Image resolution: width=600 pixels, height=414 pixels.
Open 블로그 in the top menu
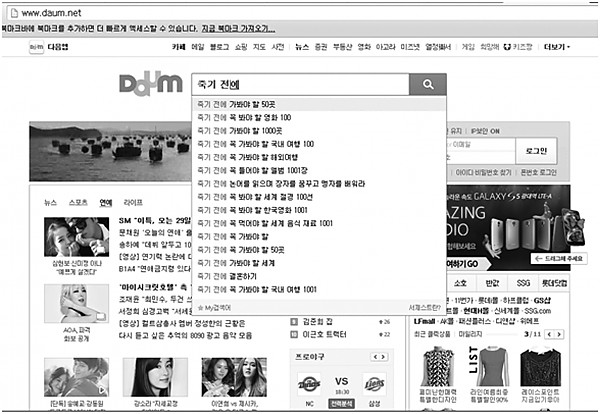[x=219, y=47]
